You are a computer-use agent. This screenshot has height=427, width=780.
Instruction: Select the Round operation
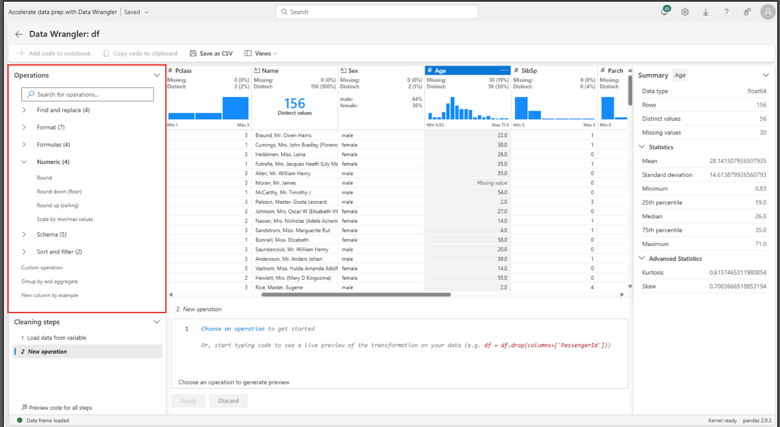(44, 178)
